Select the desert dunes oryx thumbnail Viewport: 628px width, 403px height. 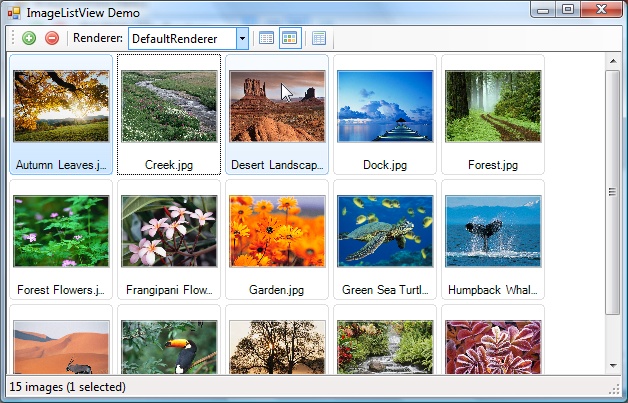tap(61, 347)
